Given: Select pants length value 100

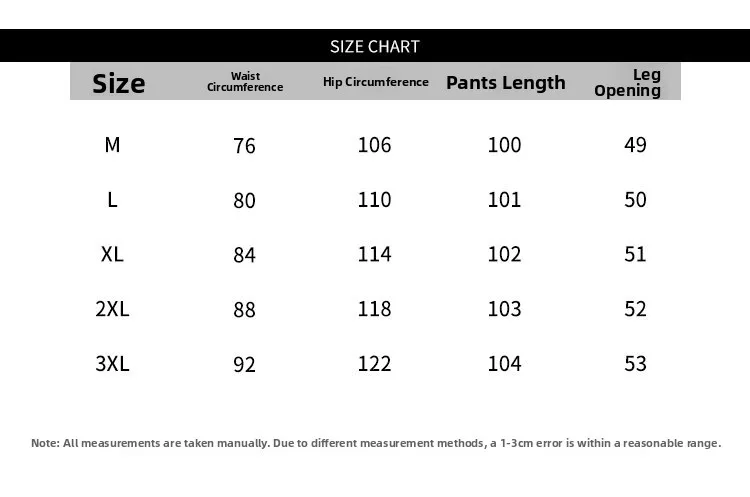Looking at the screenshot, I should (504, 144).
